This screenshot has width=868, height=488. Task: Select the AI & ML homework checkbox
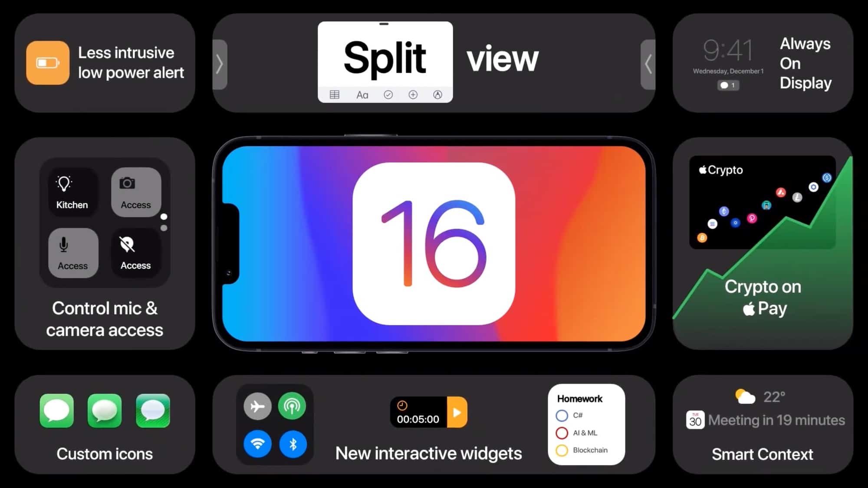[560, 432]
